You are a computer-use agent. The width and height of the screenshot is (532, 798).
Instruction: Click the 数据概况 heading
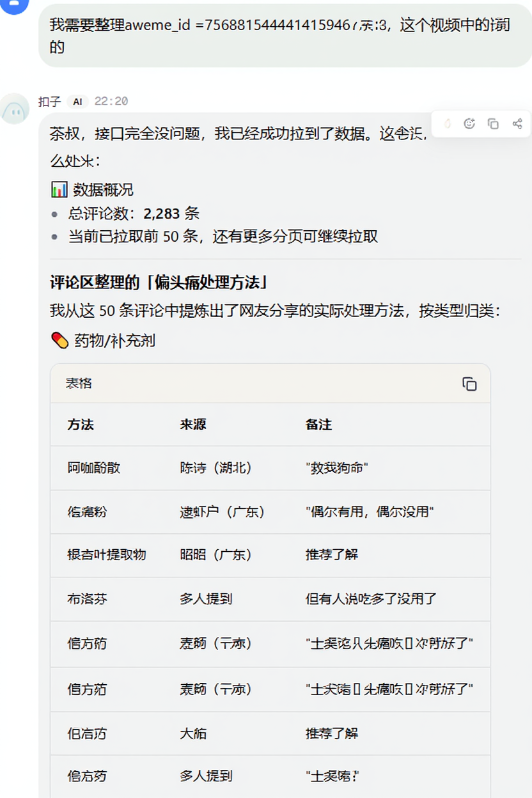click(103, 190)
